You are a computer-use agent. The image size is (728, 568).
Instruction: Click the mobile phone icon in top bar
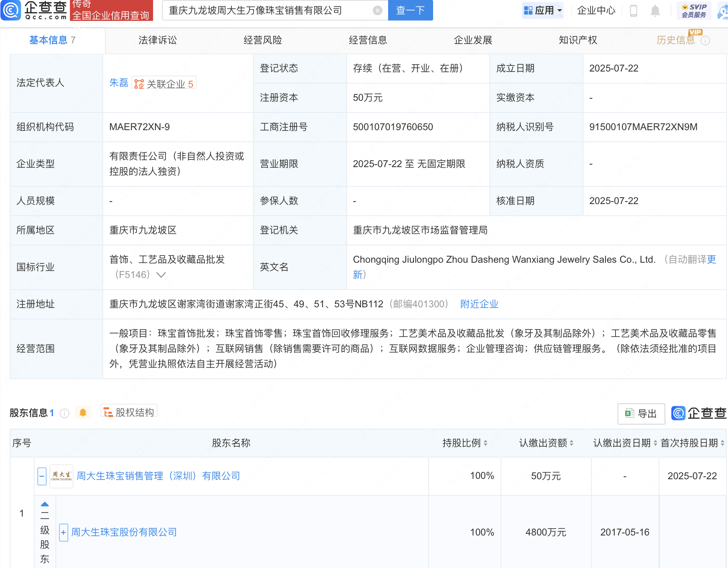[634, 10]
